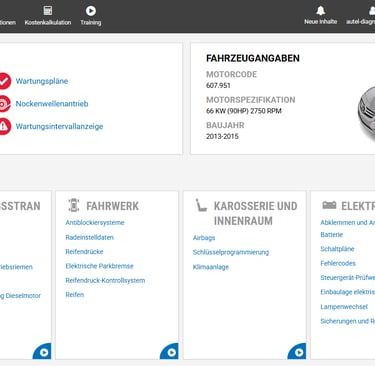Open the Klimaanlage link
This screenshot has width=375, height=366.
click(x=211, y=267)
